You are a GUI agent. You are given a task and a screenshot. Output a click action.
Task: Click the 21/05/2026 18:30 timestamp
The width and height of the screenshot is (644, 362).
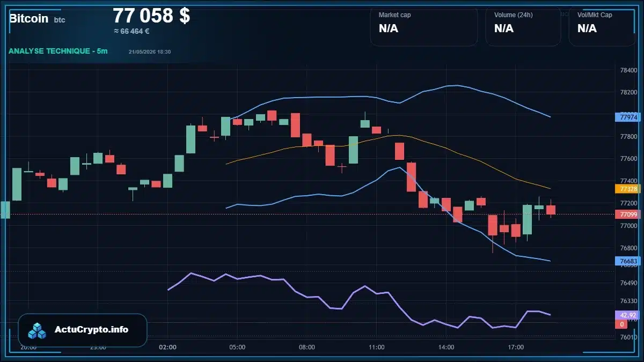coord(150,51)
